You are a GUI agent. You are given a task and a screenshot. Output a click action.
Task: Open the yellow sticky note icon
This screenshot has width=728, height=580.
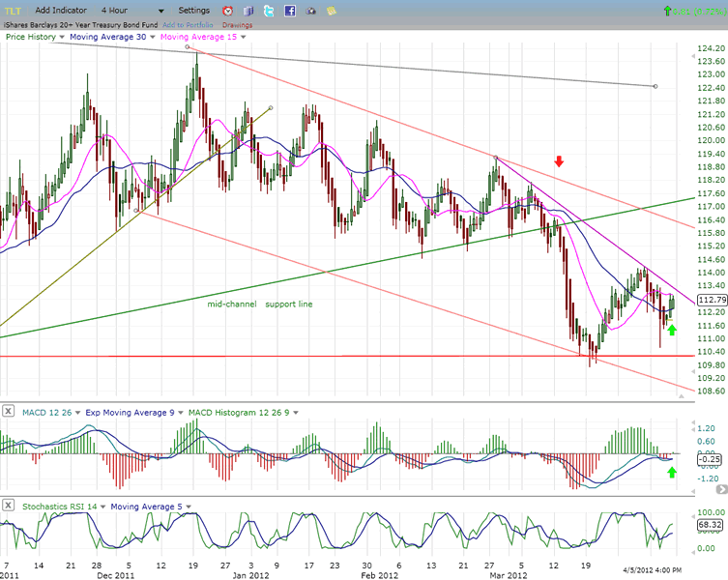tap(332, 11)
